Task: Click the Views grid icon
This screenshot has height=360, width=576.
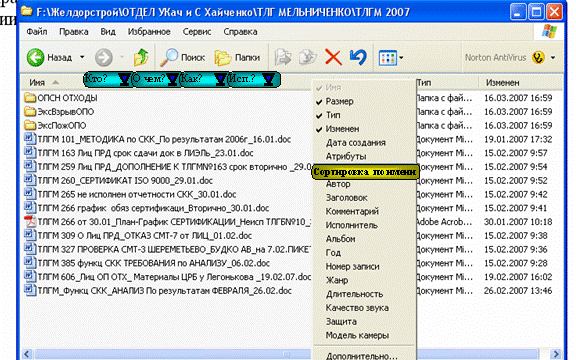Action: point(388,58)
